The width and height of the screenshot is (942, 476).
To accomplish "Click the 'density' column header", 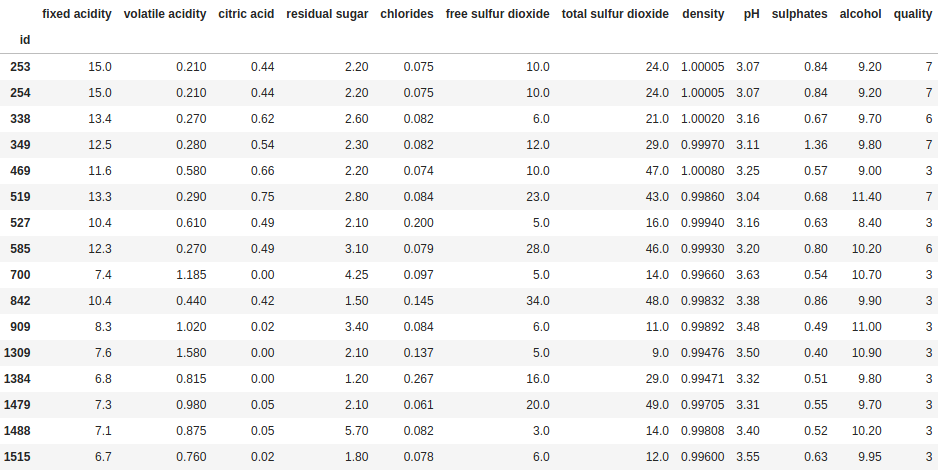I will (703, 15).
